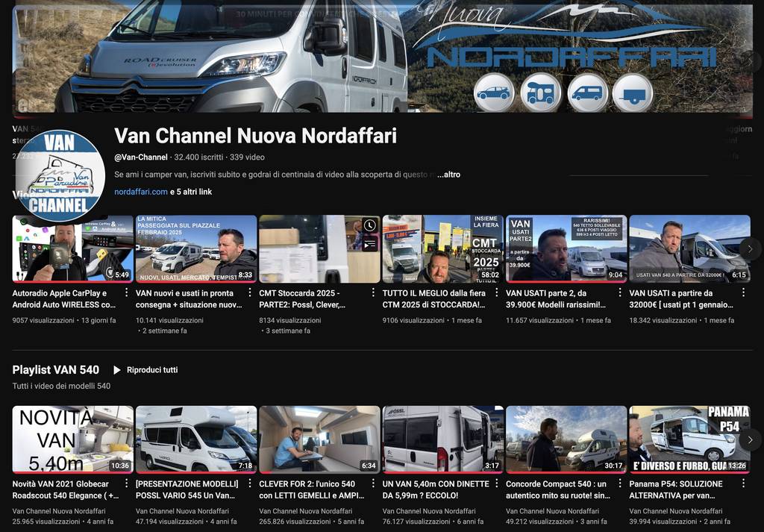Open video titled [PRESENTAZIONE MODELLI] POSSL VARIO 545
Image resolution: width=764 pixels, height=532 pixels.
click(187, 489)
